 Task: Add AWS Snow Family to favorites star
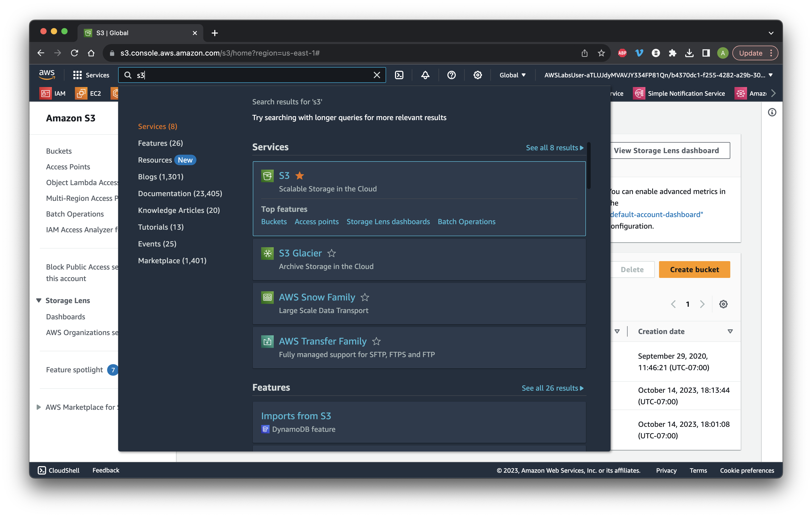tap(365, 297)
